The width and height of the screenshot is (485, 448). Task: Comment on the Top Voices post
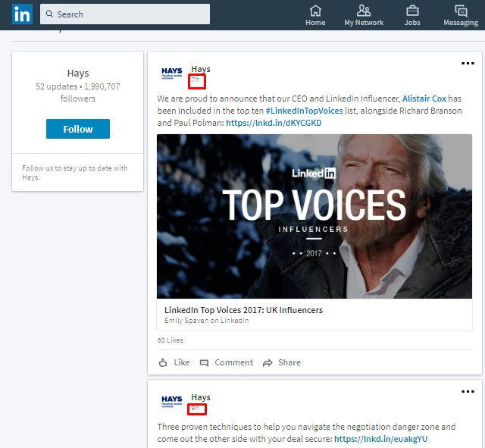(227, 362)
